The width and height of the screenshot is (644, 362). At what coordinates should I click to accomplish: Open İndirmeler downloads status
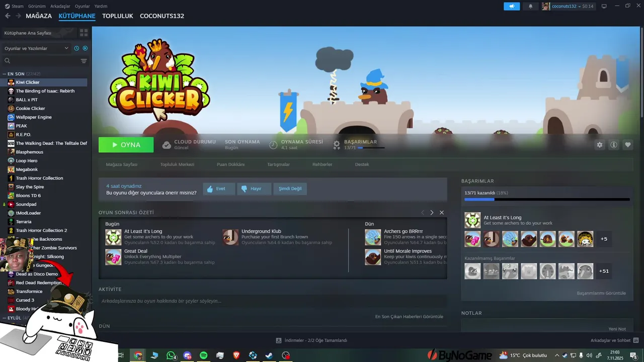tap(312, 340)
